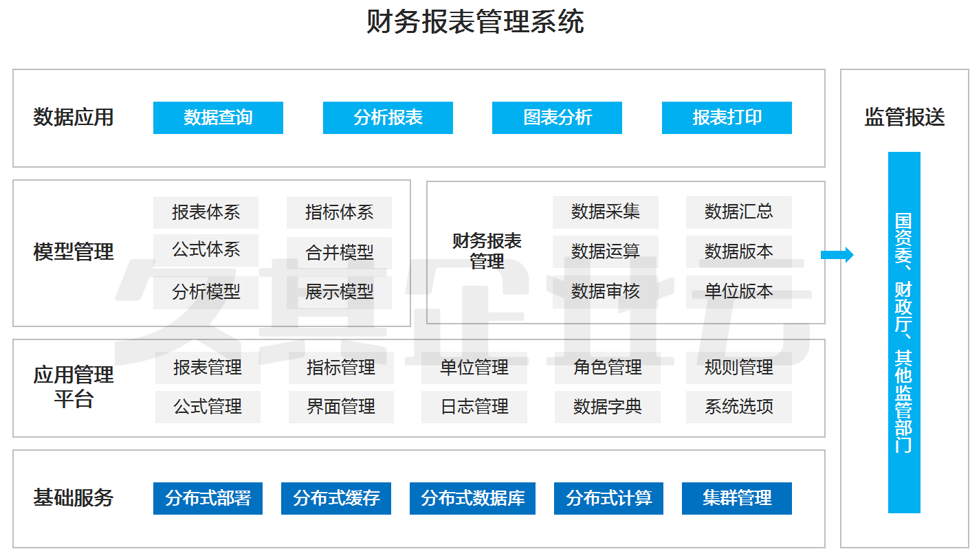Open the 数据汇总 item
970x560 pixels.
point(738,212)
